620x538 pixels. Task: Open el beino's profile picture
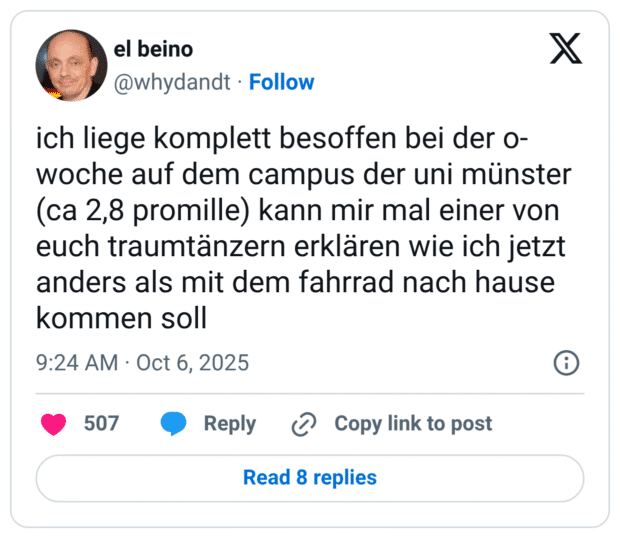coord(72,65)
